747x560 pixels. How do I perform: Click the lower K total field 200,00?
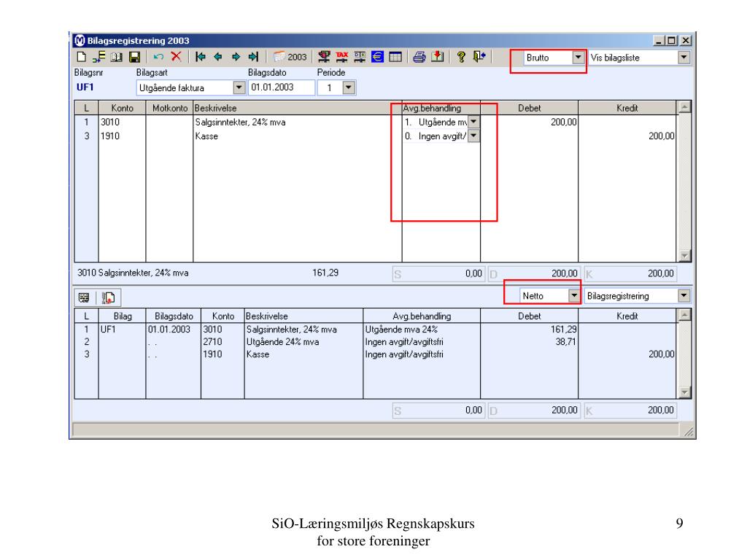[x=630, y=411]
